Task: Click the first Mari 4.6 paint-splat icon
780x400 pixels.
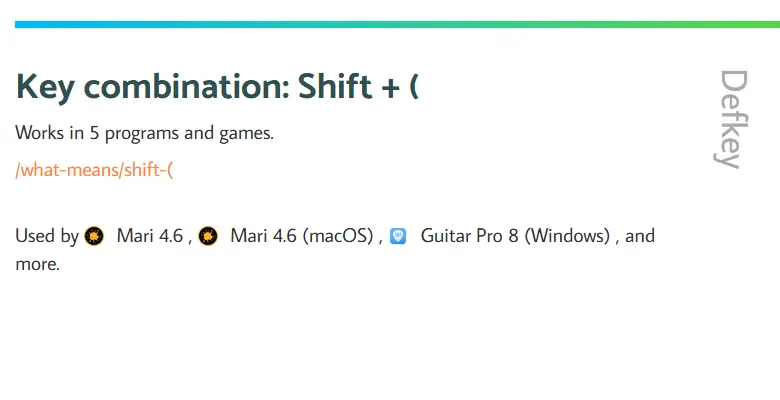Action: (x=94, y=236)
